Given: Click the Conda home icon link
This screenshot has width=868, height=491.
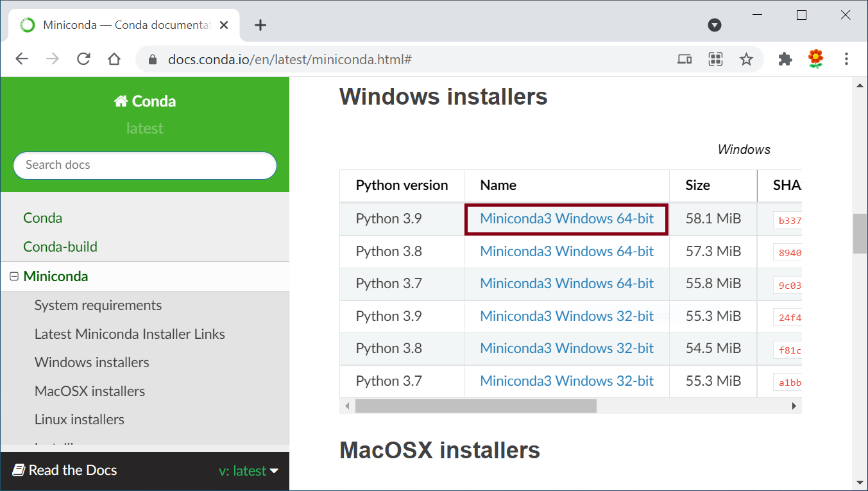Looking at the screenshot, I should (x=145, y=101).
